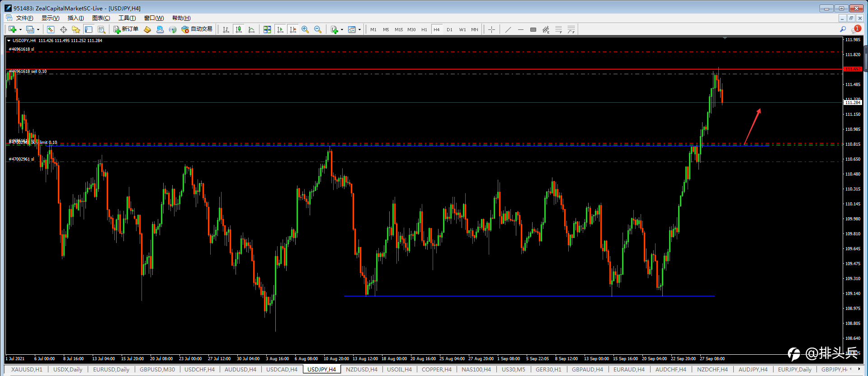Select the H4 timeframe
868x376 pixels.
437,29
